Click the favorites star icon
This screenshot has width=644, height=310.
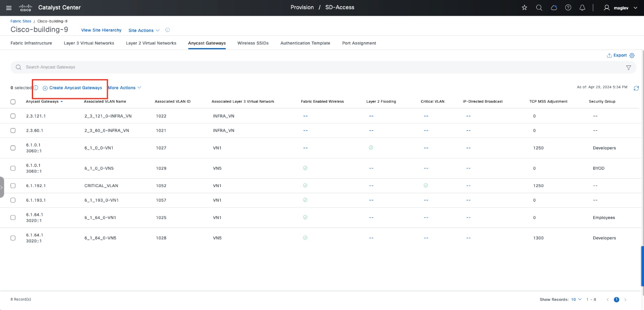point(524,8)
